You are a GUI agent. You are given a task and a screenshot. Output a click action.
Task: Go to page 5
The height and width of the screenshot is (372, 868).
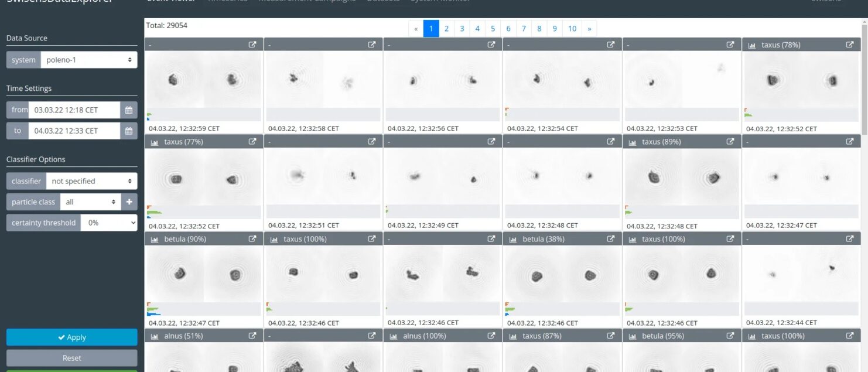(x=493, y=29)
